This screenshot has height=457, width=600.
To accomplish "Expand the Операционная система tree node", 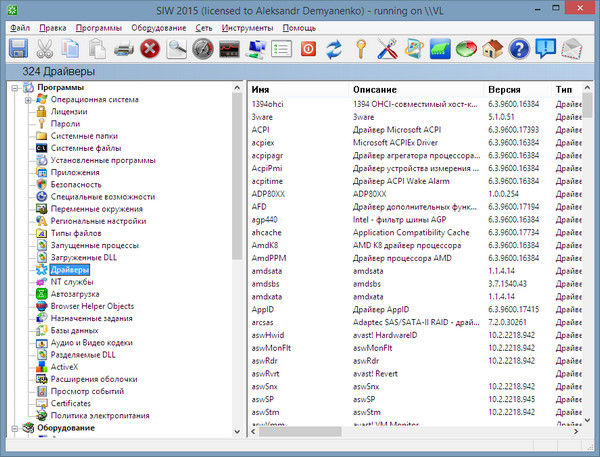I will [29, 100].
